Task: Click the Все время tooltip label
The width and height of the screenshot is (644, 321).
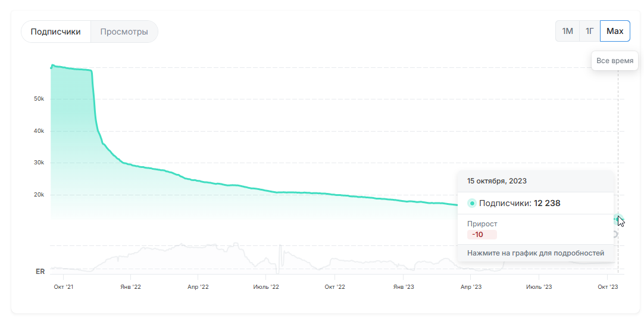Action: pos(615,61)
